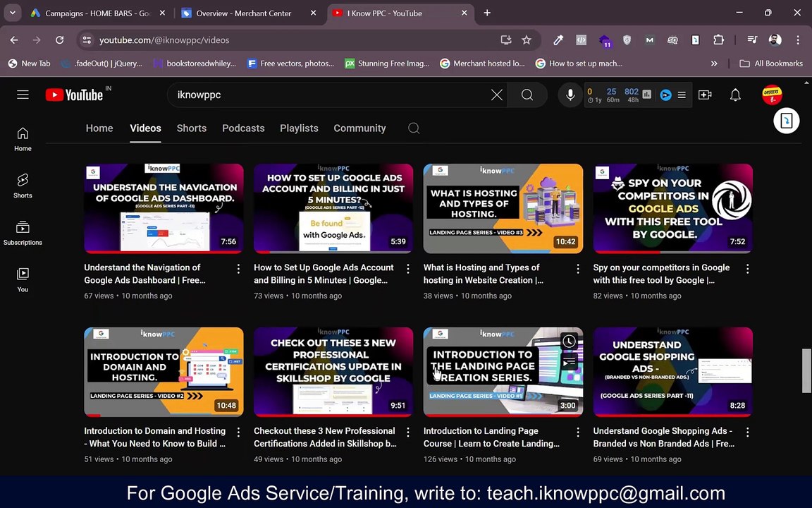The height and width of the screenshot is (508, 812).
Task: Open Chrome profile picture
Action: pyautogui.click(x=775, y=40)
